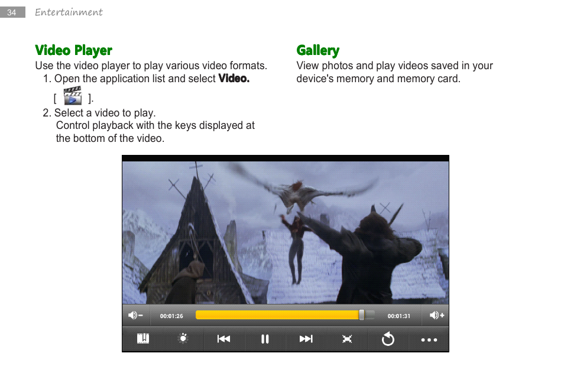Toggle the screen size fit icon
The height and width of the screenshot is (392, 564).
347,339
